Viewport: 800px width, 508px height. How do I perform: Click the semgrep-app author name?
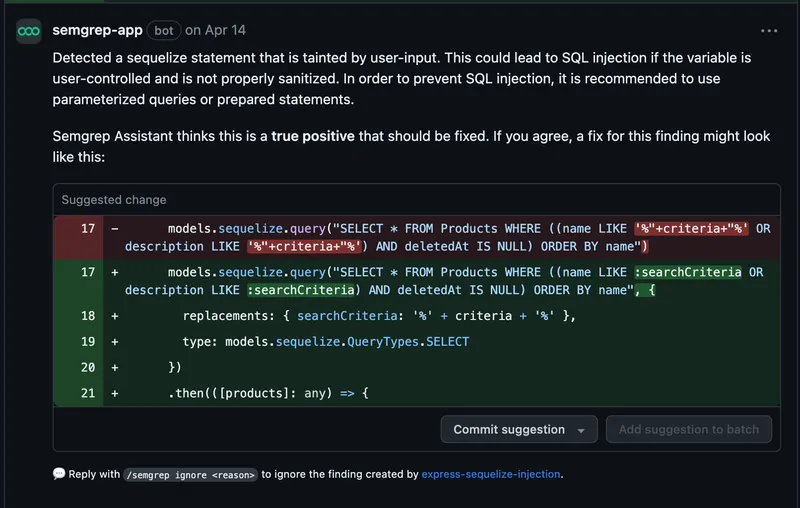pyautogui.click(x=97, y=30)
